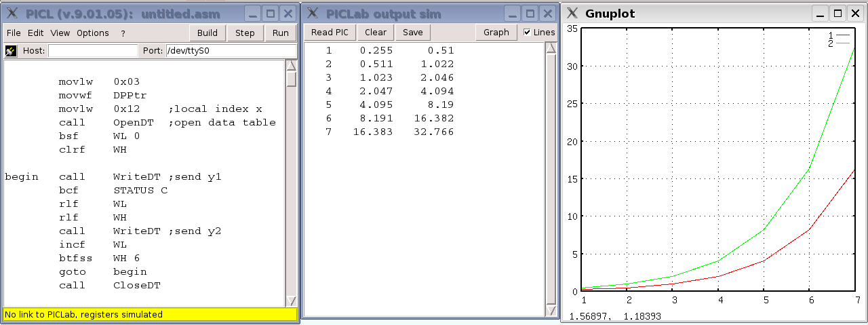
Task: Click the X icon in the PICL title bar
Action: coord(12,14)
